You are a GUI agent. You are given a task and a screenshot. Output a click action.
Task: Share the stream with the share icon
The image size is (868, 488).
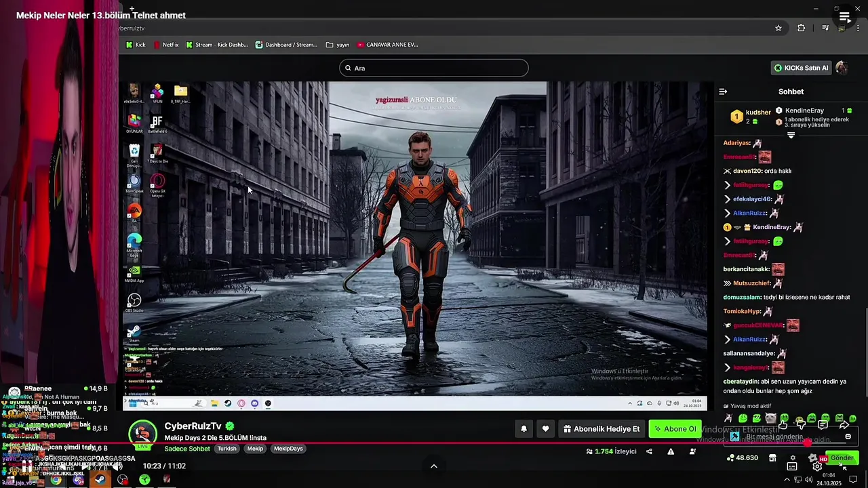coord(649,451)
